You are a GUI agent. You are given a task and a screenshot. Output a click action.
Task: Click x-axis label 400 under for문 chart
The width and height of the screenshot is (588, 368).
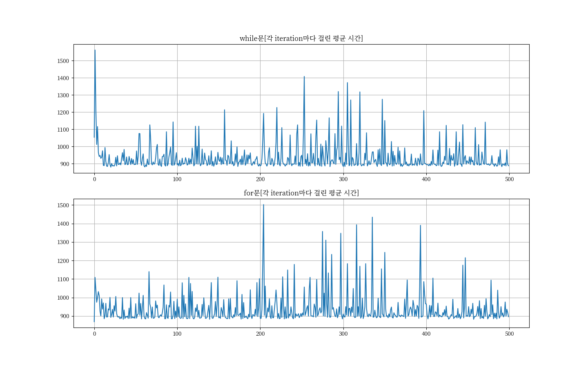tap(426, 334)
